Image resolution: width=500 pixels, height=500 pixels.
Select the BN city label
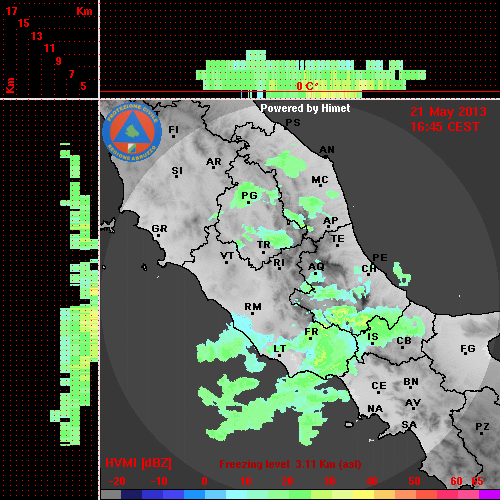411,381
